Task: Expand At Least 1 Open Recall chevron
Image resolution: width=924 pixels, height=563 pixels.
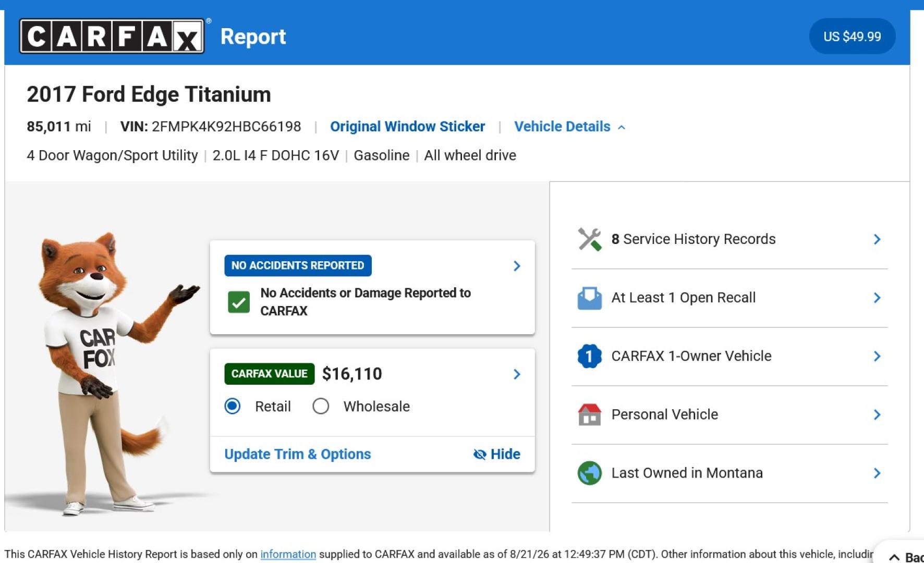Action: pos(877,298)
